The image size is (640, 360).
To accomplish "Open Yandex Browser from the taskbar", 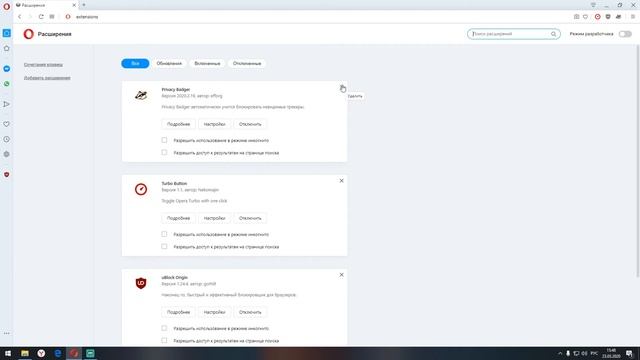I will (x=41, y=353).
